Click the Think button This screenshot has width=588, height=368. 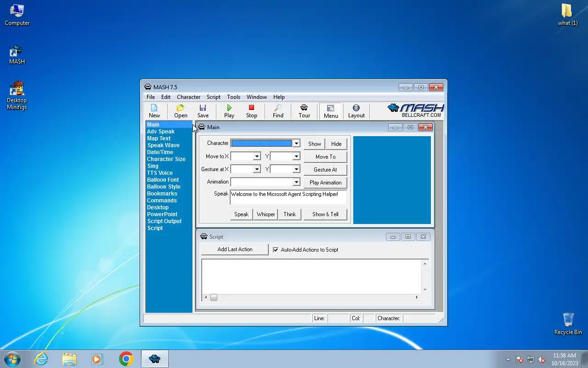(x=290, y=214)
